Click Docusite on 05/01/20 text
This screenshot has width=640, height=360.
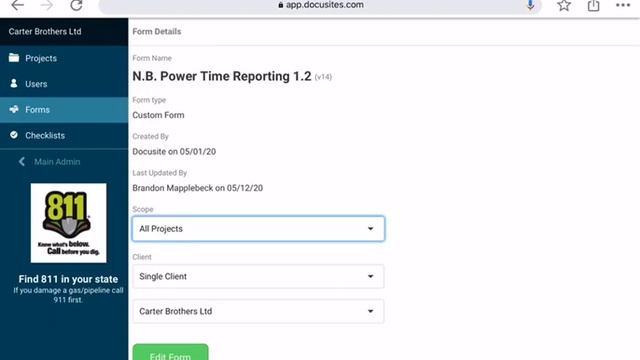tap(174, 151)
